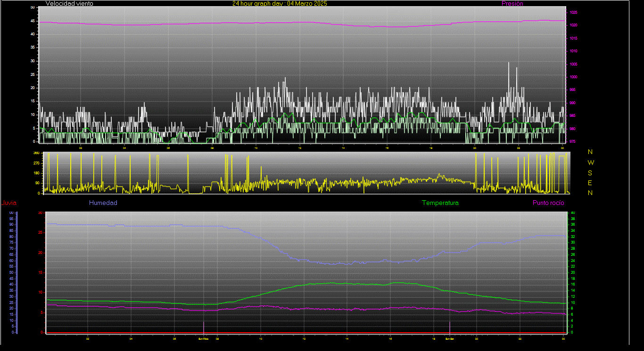Click the "Velocidad viento" chart label
Image resolution: width=644 pixels, height=351 pixels.
click(69, 3)
